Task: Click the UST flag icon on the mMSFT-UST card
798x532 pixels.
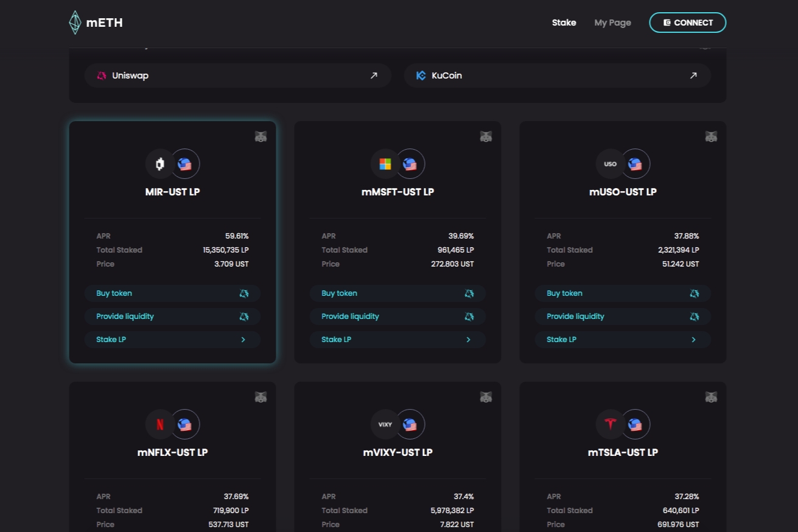Action: (410, 164)
